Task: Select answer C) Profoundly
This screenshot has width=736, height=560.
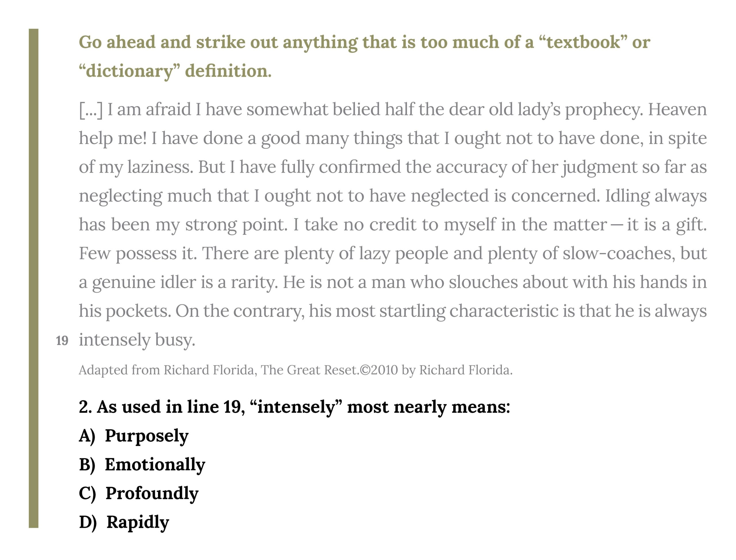Action: (x=139, y=493)
